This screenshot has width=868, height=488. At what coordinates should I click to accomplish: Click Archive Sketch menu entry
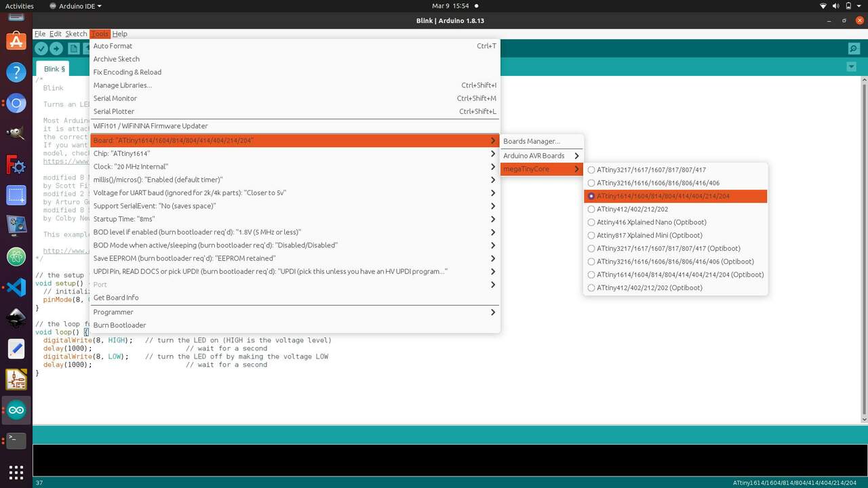click(295, 59)
